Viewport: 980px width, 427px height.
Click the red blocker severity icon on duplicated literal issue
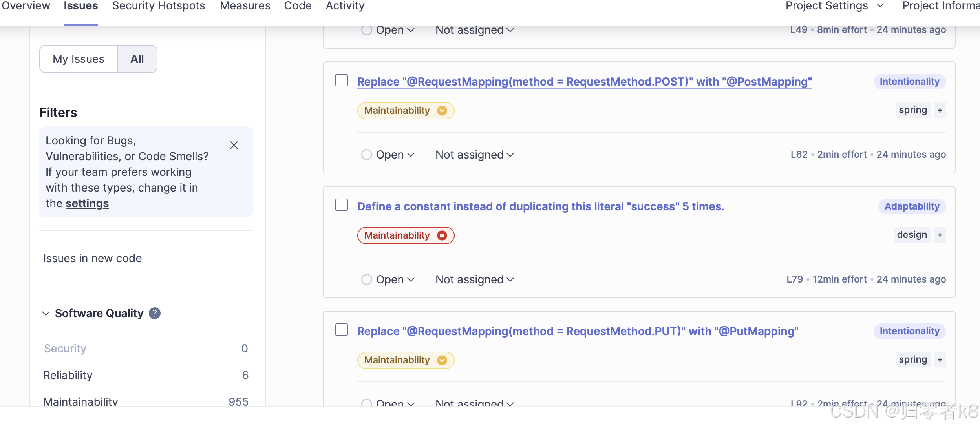[442, 235]
